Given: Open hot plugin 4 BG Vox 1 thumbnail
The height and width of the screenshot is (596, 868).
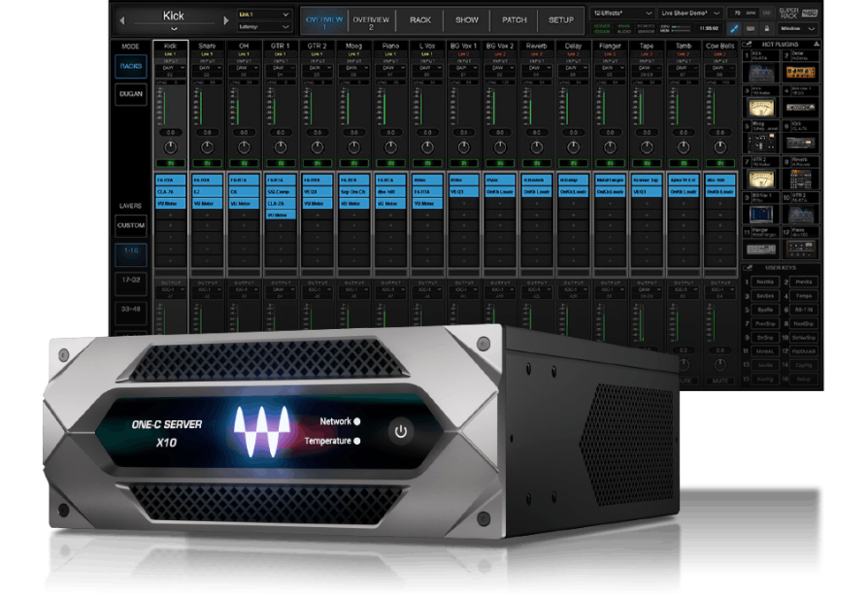Looking at the screenshot, I should [x=800, y=107].
